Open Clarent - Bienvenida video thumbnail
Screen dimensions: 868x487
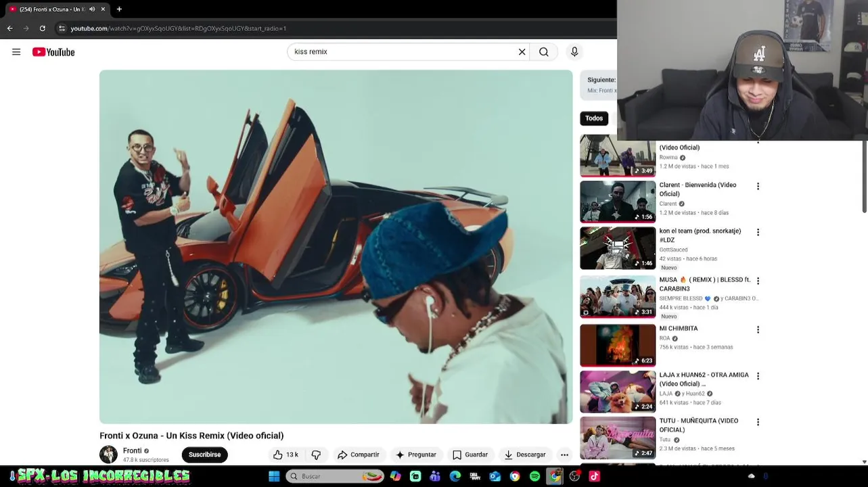618,202
